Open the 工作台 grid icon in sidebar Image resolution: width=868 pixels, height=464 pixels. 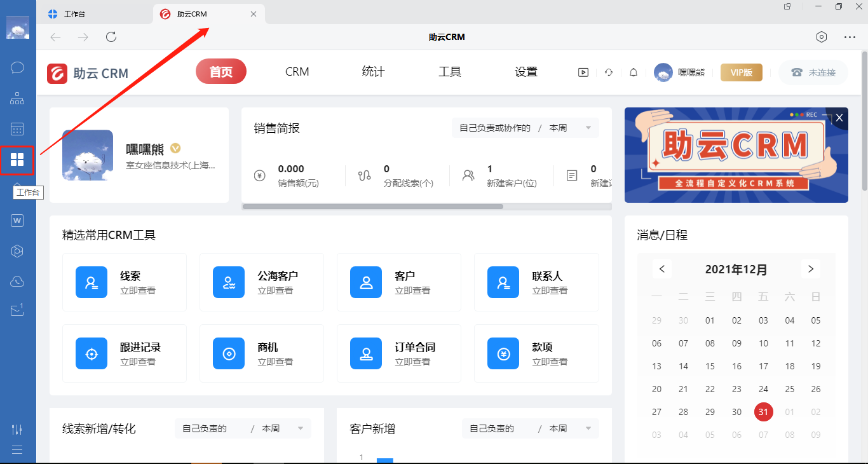click(17, 160)
